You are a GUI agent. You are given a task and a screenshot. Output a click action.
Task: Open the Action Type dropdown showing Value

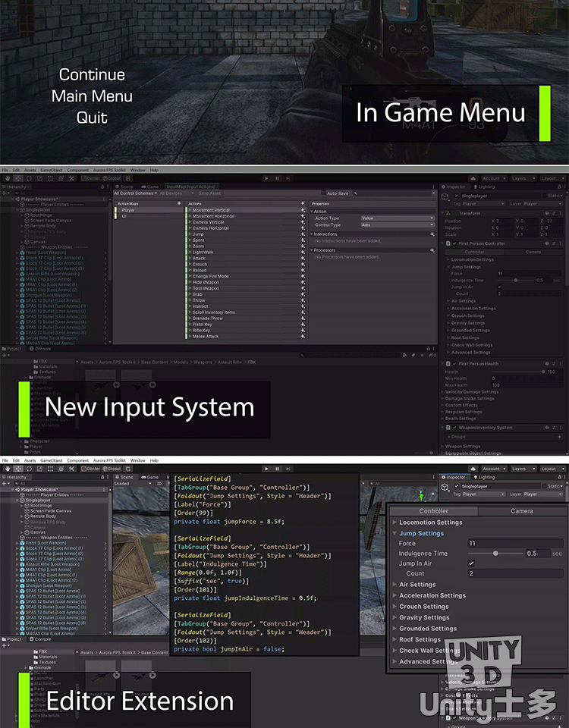pyautogui.click(x=397, y=218)
